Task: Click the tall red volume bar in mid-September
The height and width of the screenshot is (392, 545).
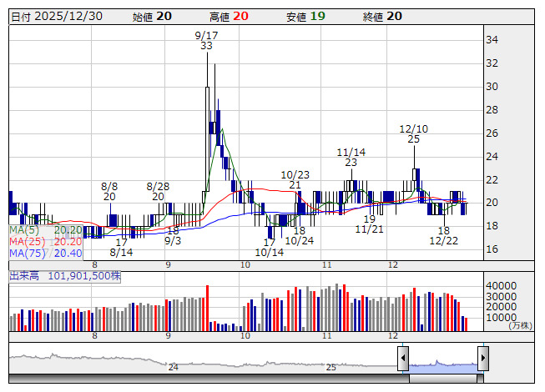Action: (x=207, y=308)
